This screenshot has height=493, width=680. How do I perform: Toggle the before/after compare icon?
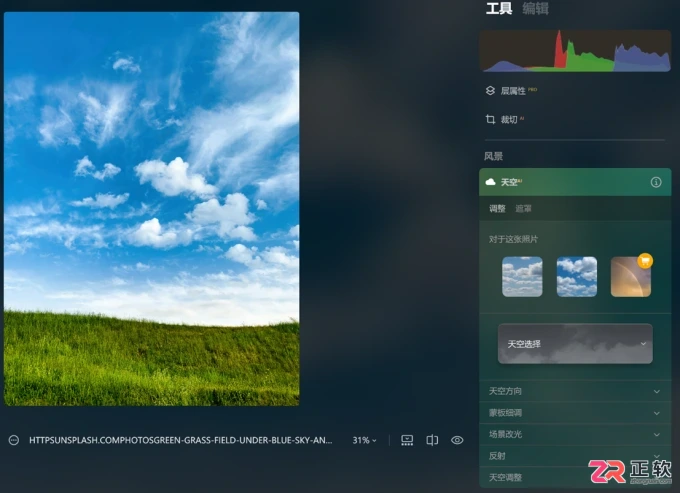432,441
